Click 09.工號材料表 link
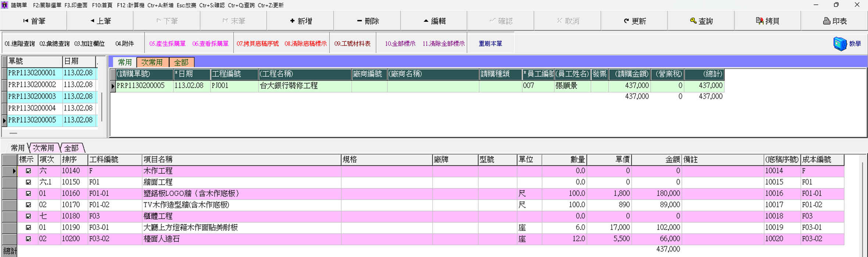The width and height of the screenshot is (868, 257). [352, 44]
